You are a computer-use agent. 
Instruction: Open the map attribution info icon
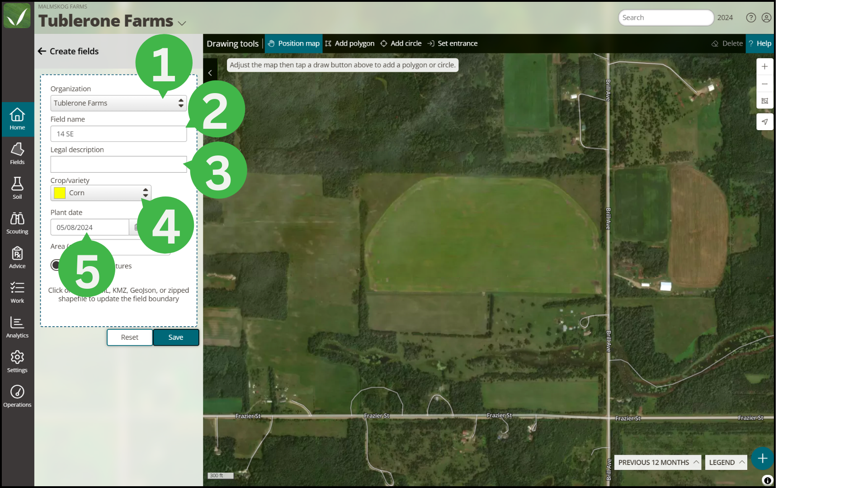click(x=767, y=480)
